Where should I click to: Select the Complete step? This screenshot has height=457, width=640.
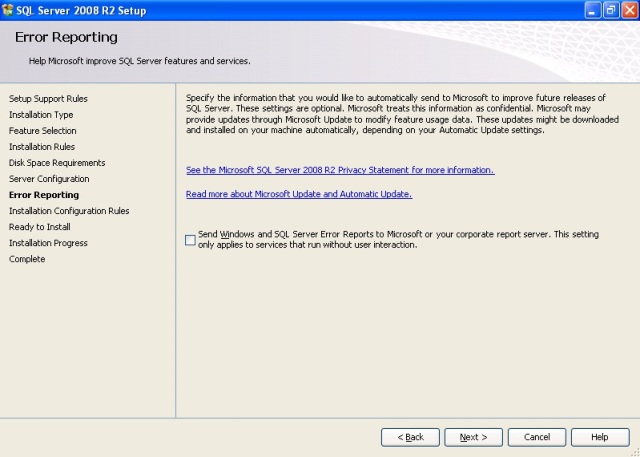click(x=27, y=259)
